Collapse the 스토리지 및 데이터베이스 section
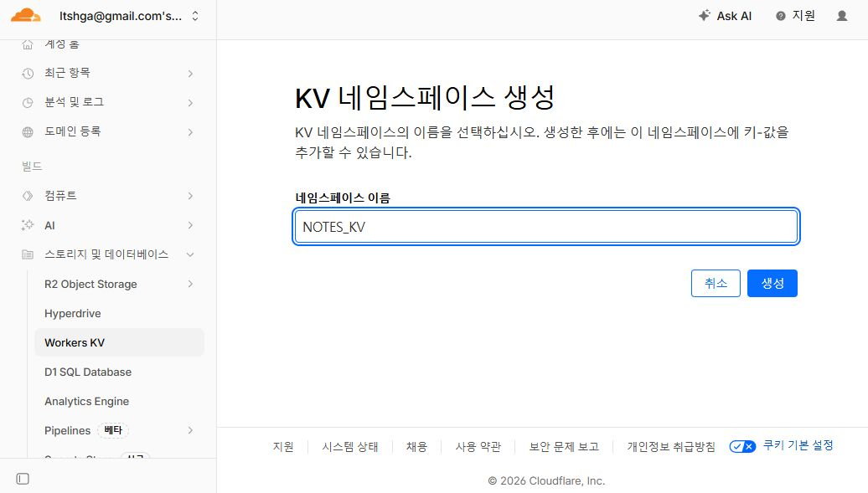Viewport: 868px width, 493px height. [x=190, y=254]
